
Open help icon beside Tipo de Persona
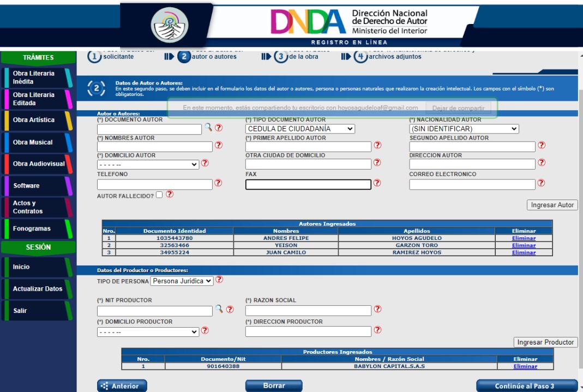point(219,280)
